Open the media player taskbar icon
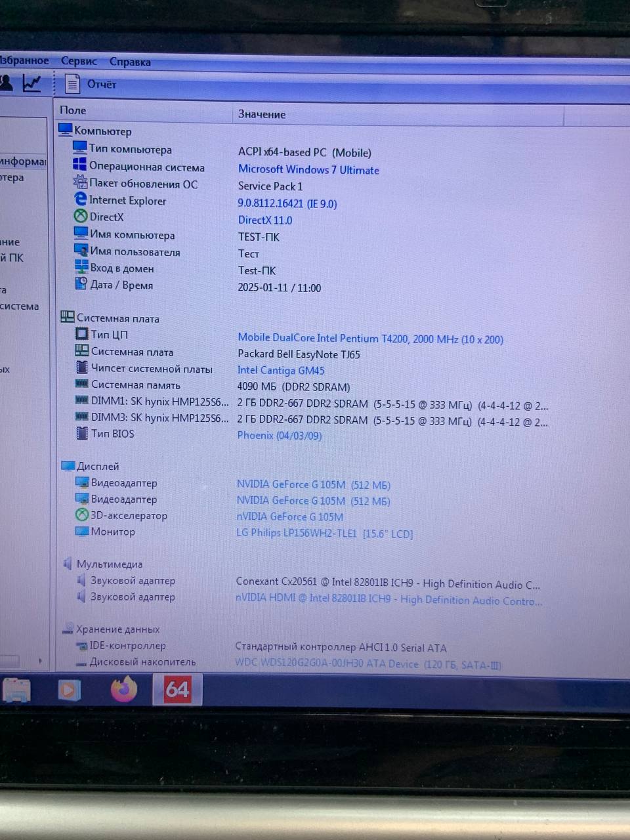 click(70, 691)
